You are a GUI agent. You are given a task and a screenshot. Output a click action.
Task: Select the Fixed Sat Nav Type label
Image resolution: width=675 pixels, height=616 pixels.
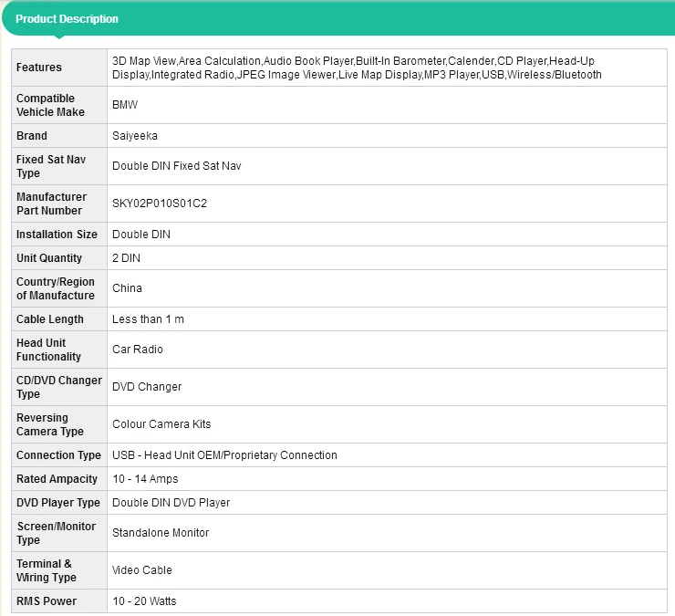(51, 166)
